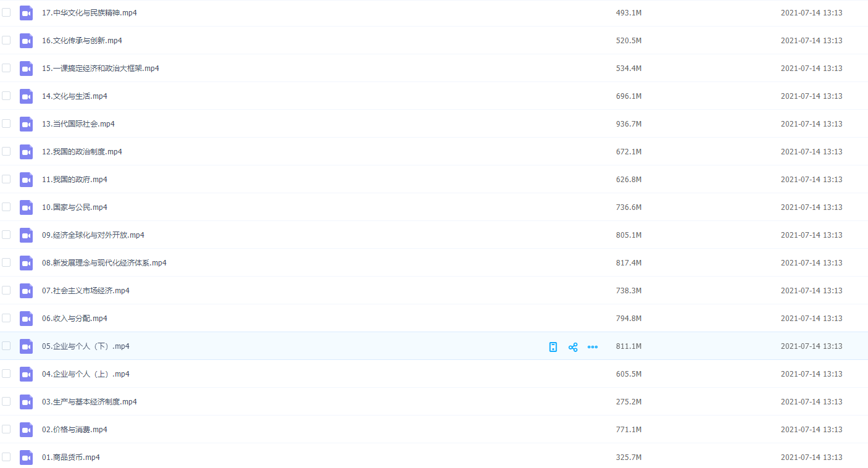Screen dimensions: 868x468
Task: Click the video icon for 17.中华文化与民族精神.mp4
Action: [x=26, y=13]
